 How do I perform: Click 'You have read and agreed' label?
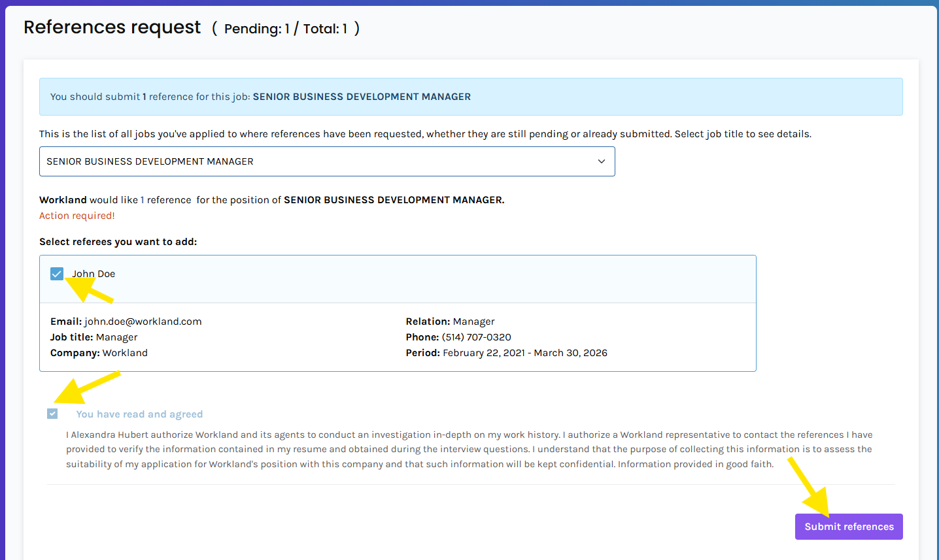point(139,414)
